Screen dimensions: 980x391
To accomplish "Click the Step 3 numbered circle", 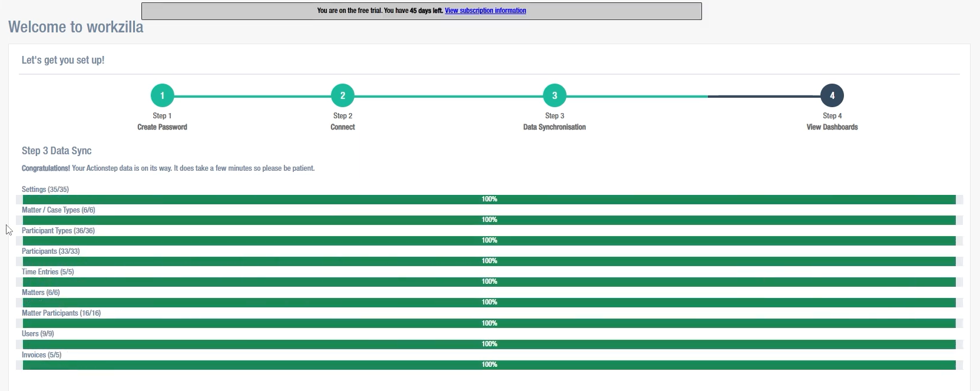I will pos(554,95).
